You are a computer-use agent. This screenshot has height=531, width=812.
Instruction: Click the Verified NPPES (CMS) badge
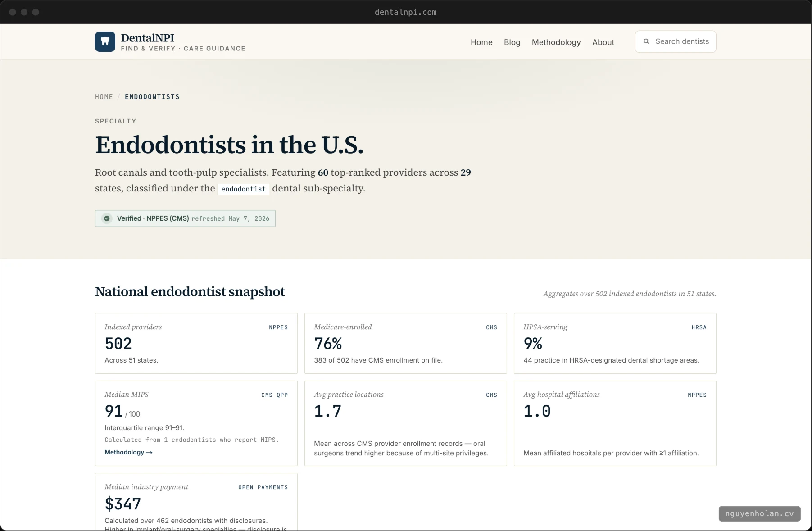(185, 218)
